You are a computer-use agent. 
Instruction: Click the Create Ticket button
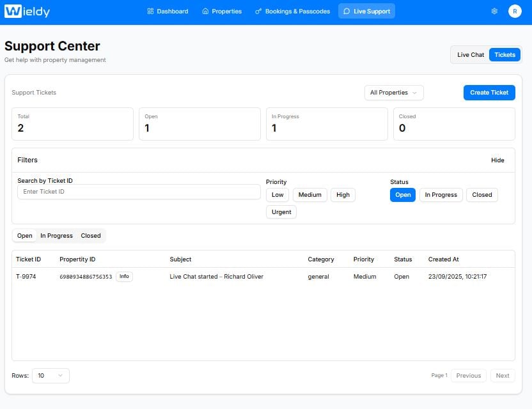coord(489,93)
